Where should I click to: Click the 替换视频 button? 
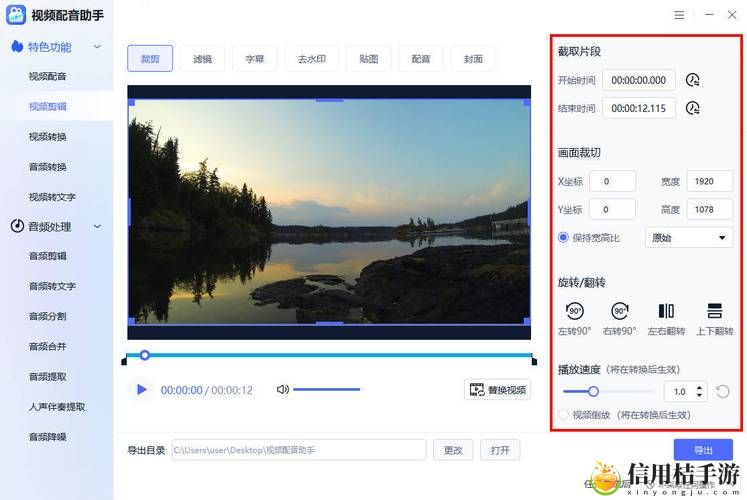[497, 390]
